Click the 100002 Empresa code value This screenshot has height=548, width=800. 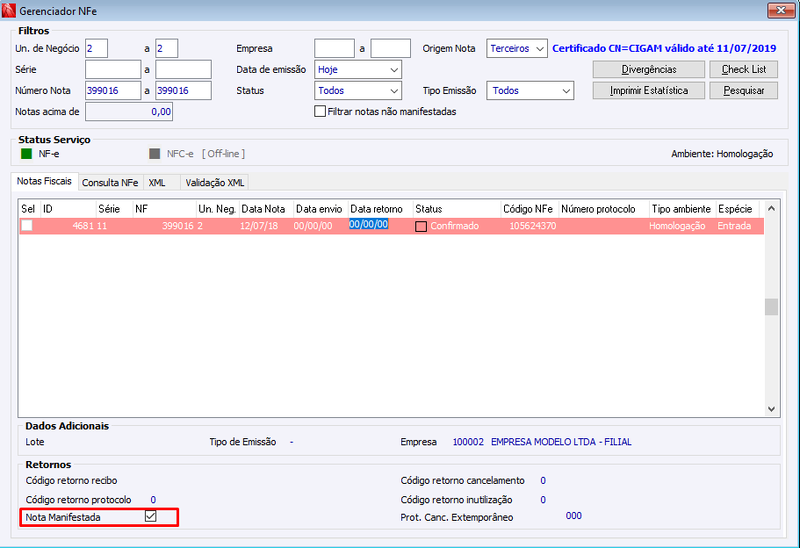point(468,442)
